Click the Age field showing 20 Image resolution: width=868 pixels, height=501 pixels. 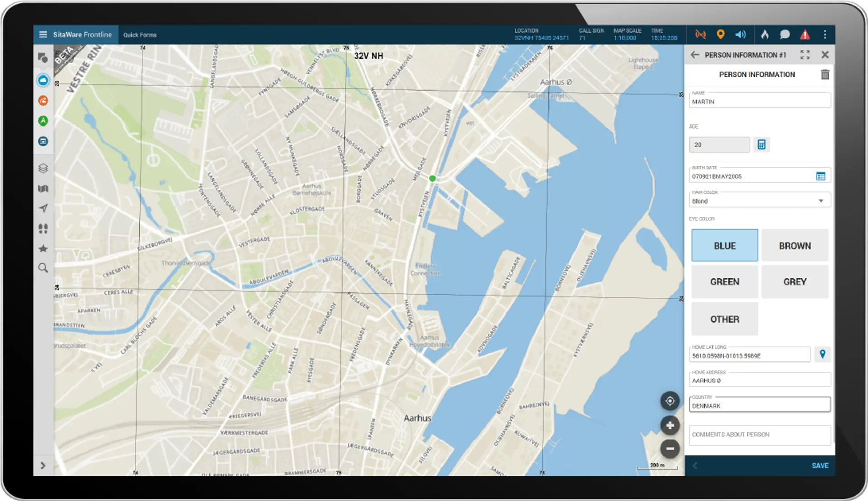pyautogui.click(x=719, y=145)
